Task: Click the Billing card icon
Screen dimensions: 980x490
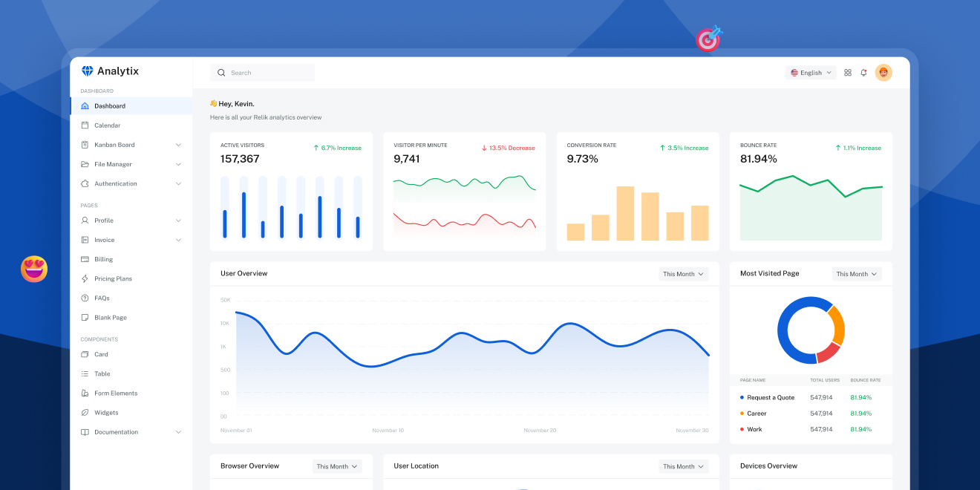Action: point(85,259)
